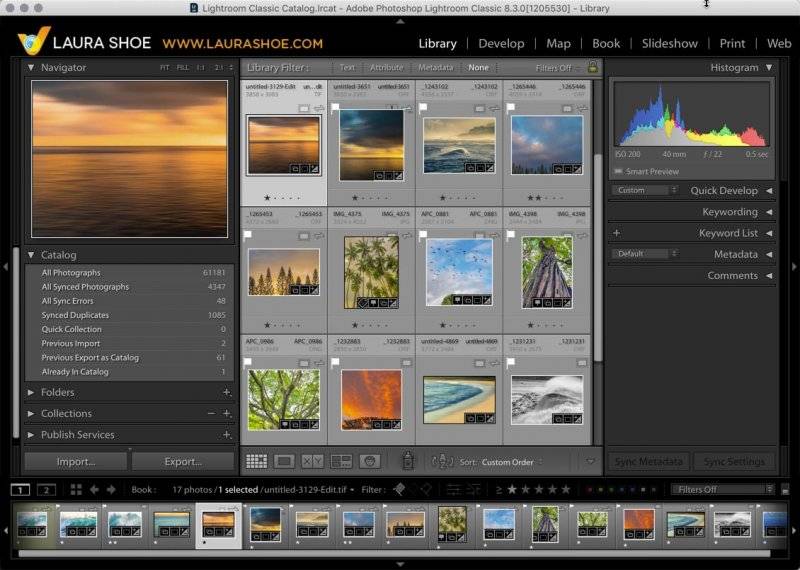Click the main window '1' display button

click(x=20, y=490)
